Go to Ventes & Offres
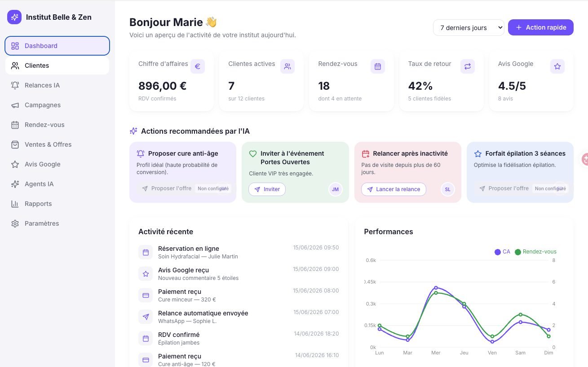The image size is (588, 367). pos(57,144)
